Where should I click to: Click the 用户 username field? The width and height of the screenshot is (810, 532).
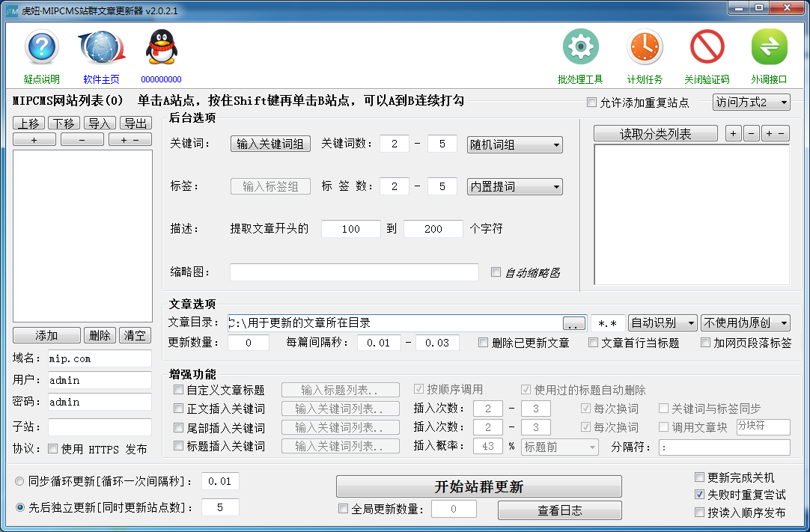point(100,380)
